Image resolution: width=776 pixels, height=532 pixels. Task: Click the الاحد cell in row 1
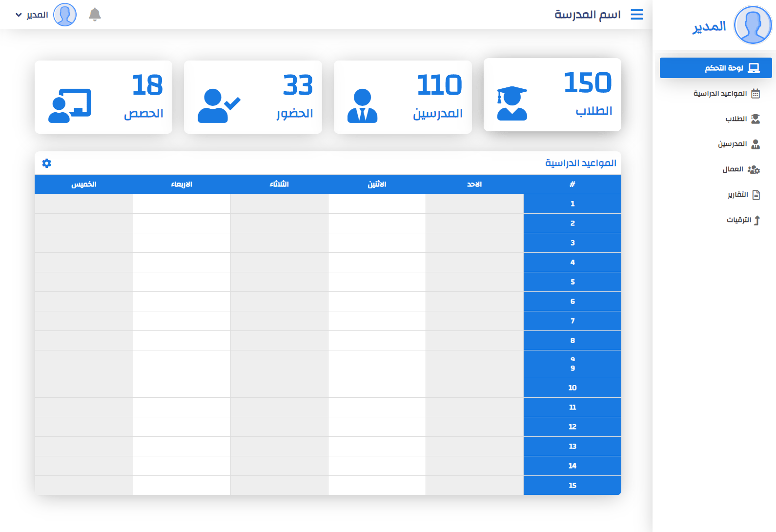pyautogui.click(x=474, y=204)
